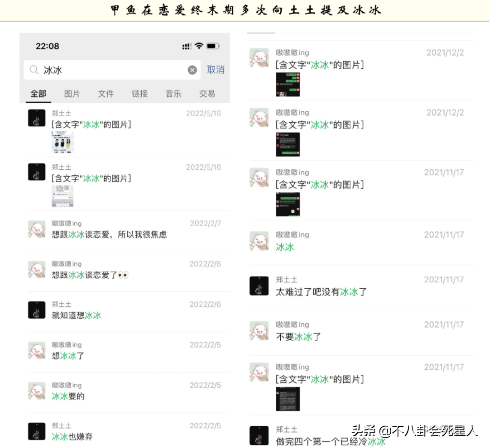The width and height of the screenshot is (489, 448).
Task: Open the first dark chat thumbnail dated 2021/12/2
Action: click(x=288, y=85)
